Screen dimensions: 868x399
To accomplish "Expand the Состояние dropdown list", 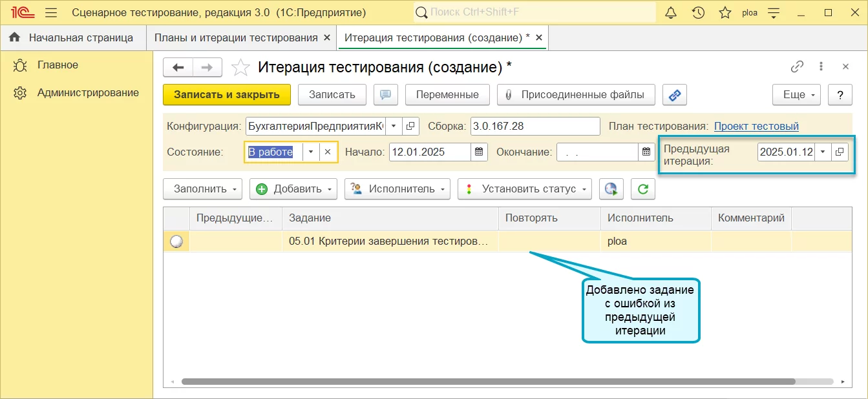I will [311, 152].
